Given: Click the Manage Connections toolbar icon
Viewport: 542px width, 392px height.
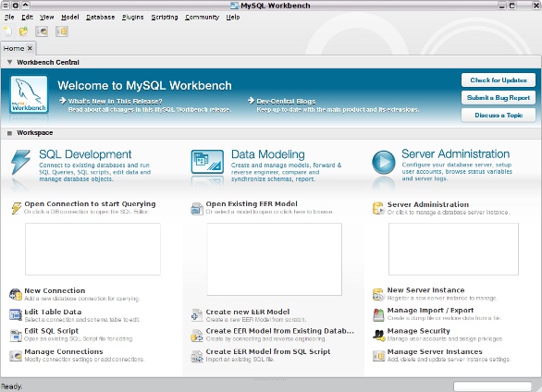Looking at the screenshot, I should click(42, 31).
